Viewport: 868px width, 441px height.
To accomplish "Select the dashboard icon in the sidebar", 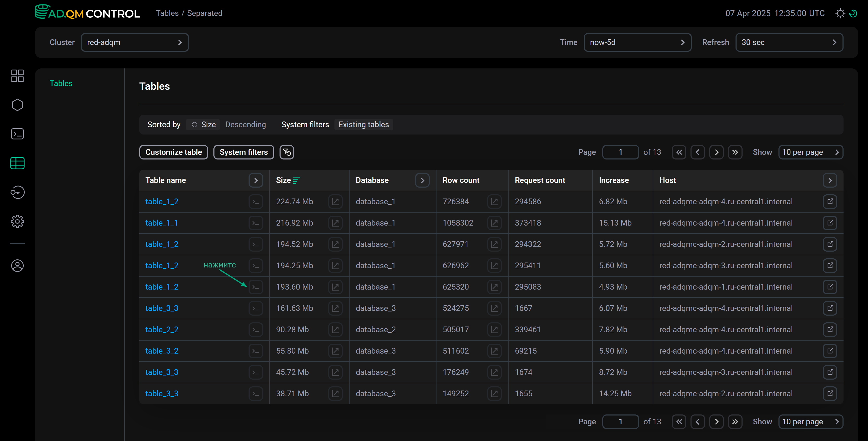I will pyautogui.click(x=17, y=76).
